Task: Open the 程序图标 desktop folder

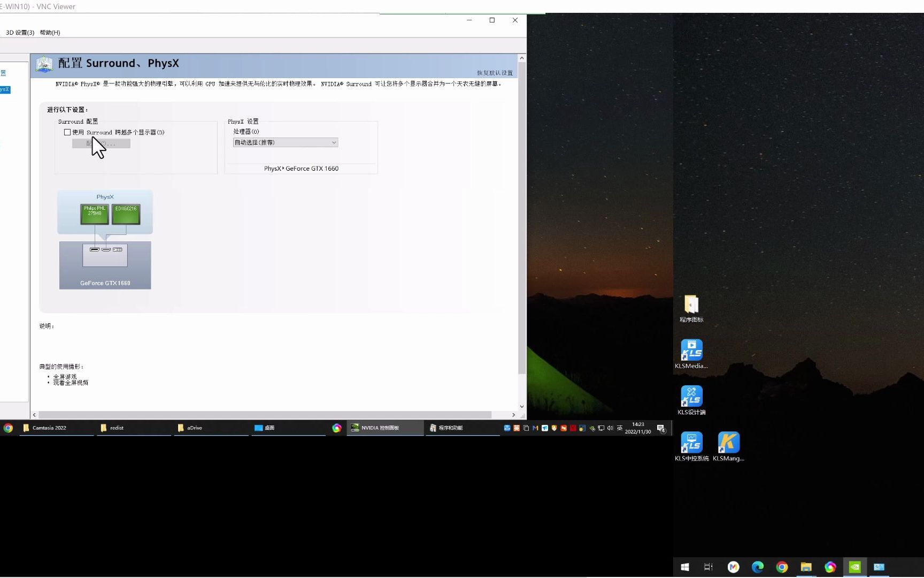Action: [x=691, y=309]
